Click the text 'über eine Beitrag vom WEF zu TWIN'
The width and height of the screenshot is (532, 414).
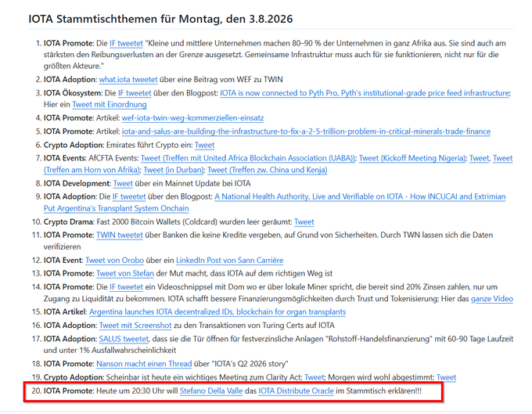click(x=221, y=79)
